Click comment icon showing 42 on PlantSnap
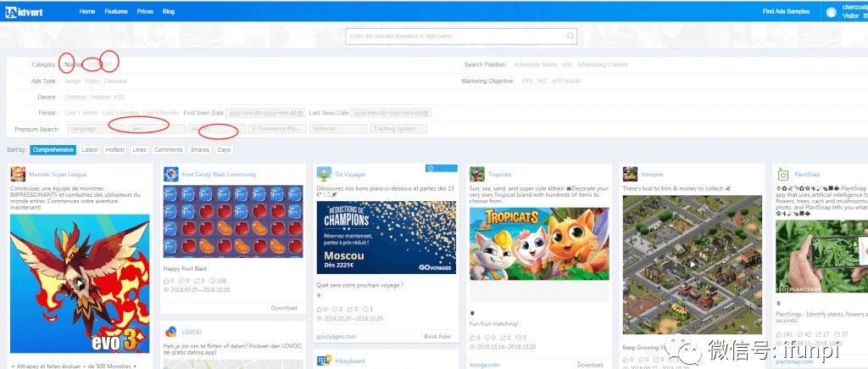Viewport: 868px width, 369px height. 800,335
